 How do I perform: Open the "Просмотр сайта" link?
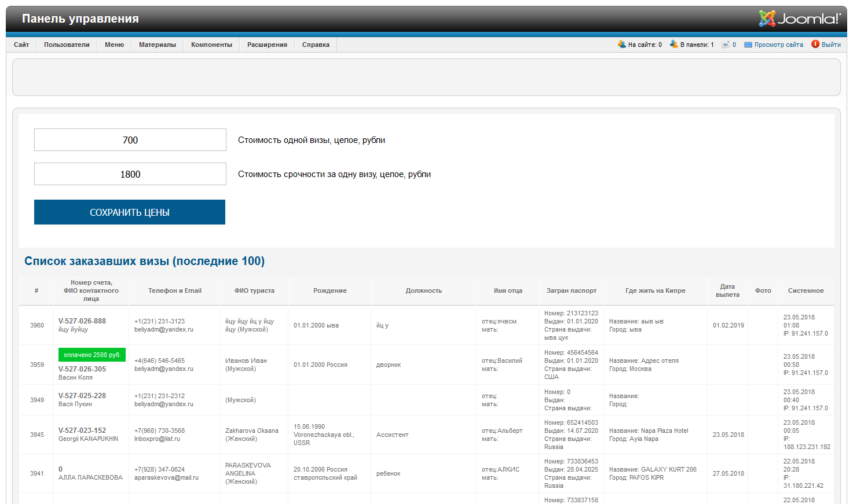pyautogui.click(x=778, y=45)
